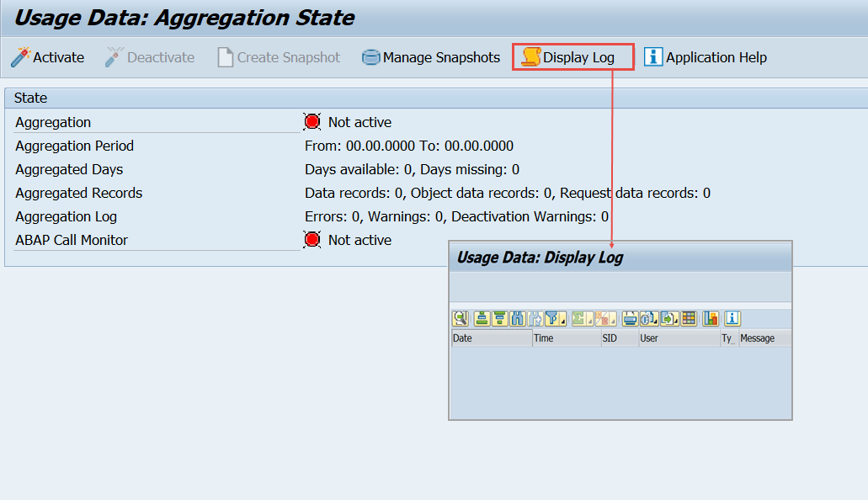Open the layout grid icon in log toolbar
This screenshot has width=868, height=500.
[690, 318]
